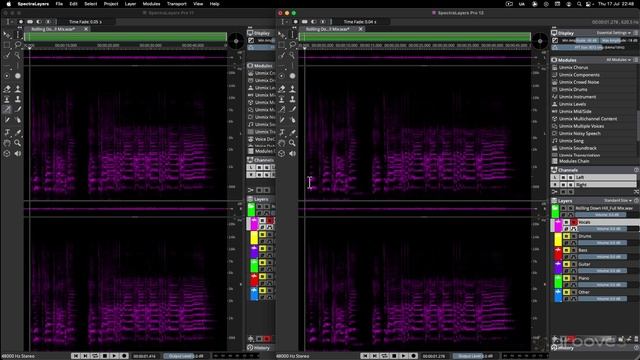
Task: Toggle the Left channel visibility box
Action: click(x=563, y=178)
